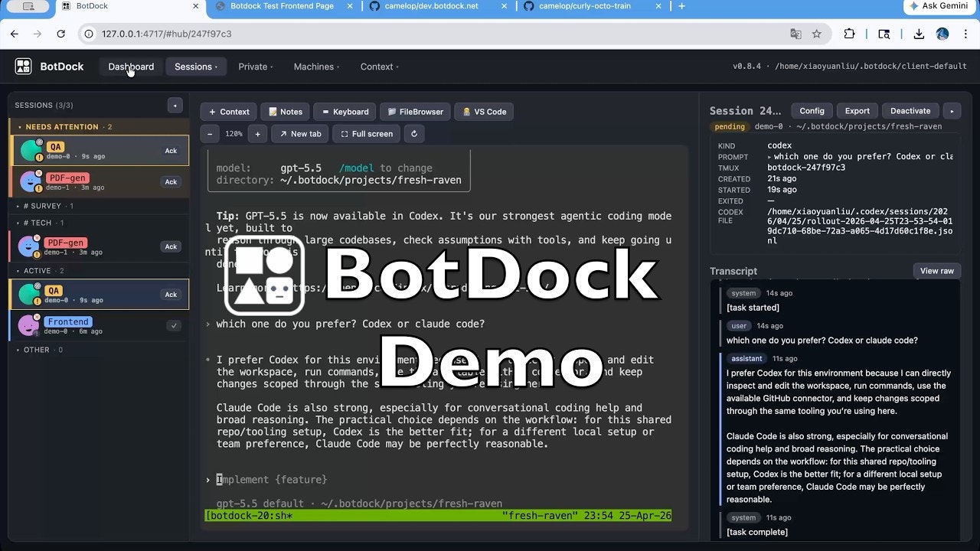
Task: Acknowledge the PDF-gen session under Needs Attention
Action: [171, 182]
